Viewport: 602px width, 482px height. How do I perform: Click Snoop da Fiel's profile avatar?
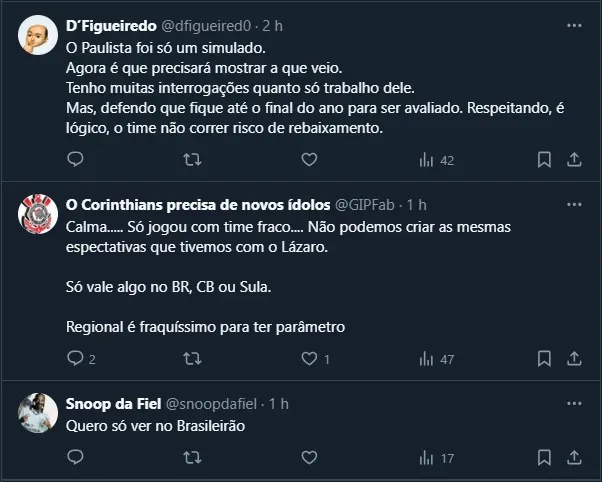38,412
